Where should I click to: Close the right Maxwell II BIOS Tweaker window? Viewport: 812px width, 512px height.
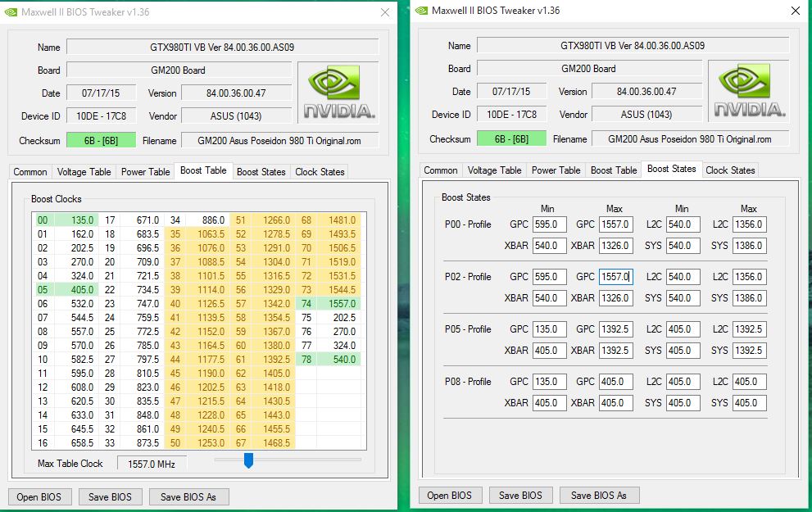pyautogui.click(x=796, y=11)
